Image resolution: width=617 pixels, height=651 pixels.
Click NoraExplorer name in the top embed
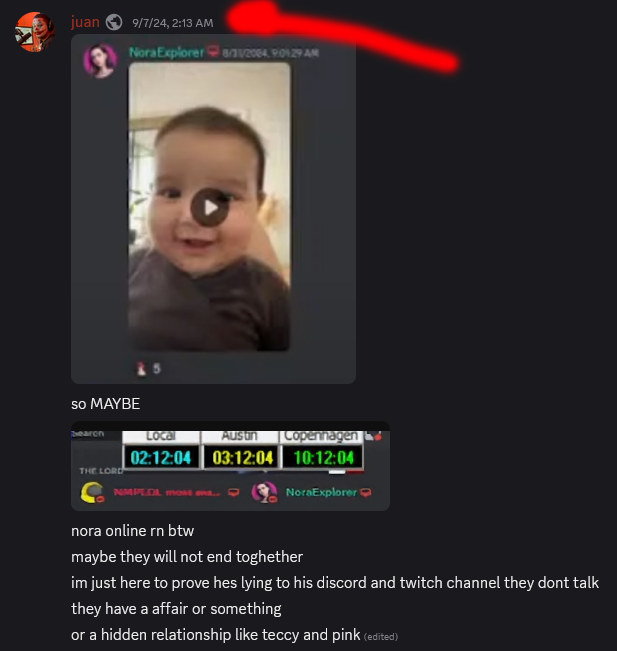click(166, 52)
